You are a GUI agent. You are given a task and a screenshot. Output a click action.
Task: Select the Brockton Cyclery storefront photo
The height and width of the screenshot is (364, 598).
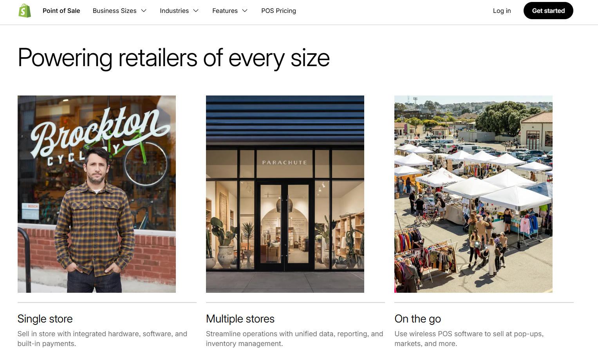[97, 194]
